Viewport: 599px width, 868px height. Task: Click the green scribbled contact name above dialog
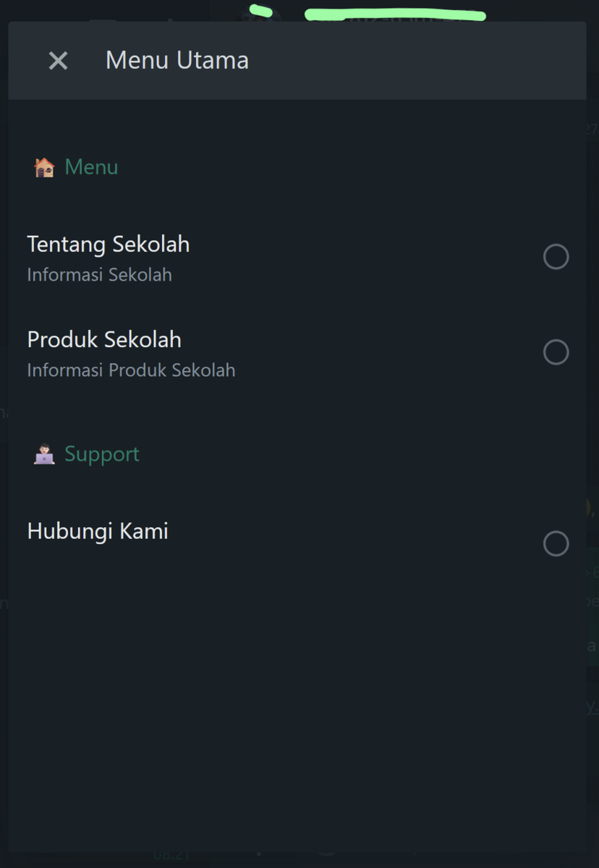[395, 14]
